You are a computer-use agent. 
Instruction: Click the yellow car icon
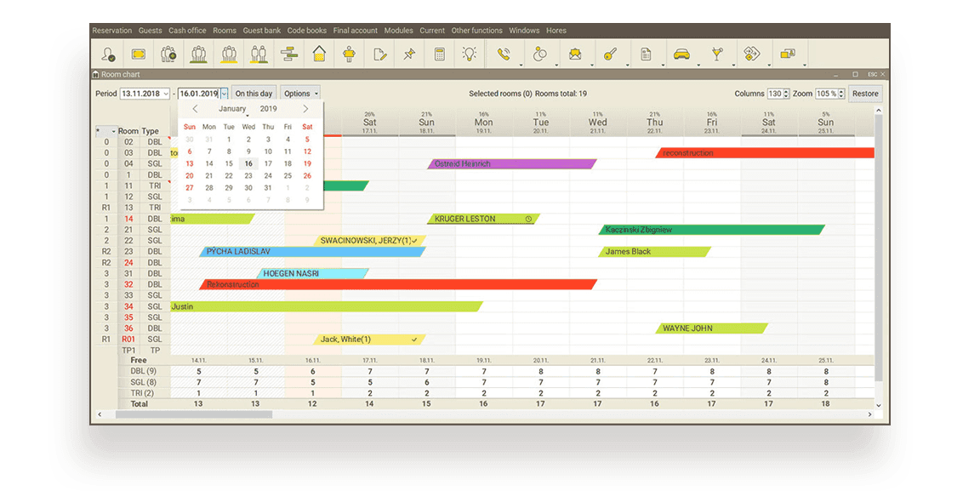tap(681, 54)
